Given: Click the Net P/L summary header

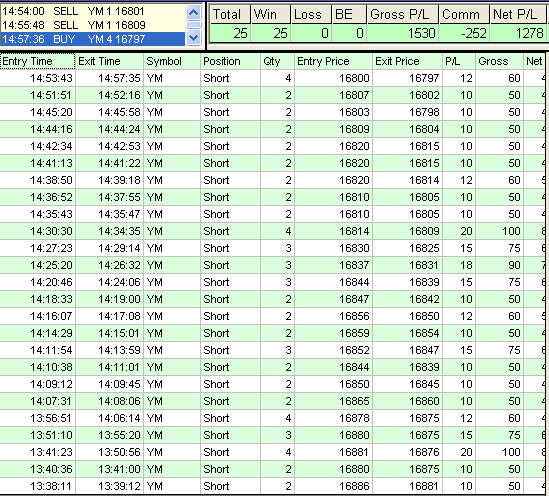Looking at the screenshot, I should point(518,14).
